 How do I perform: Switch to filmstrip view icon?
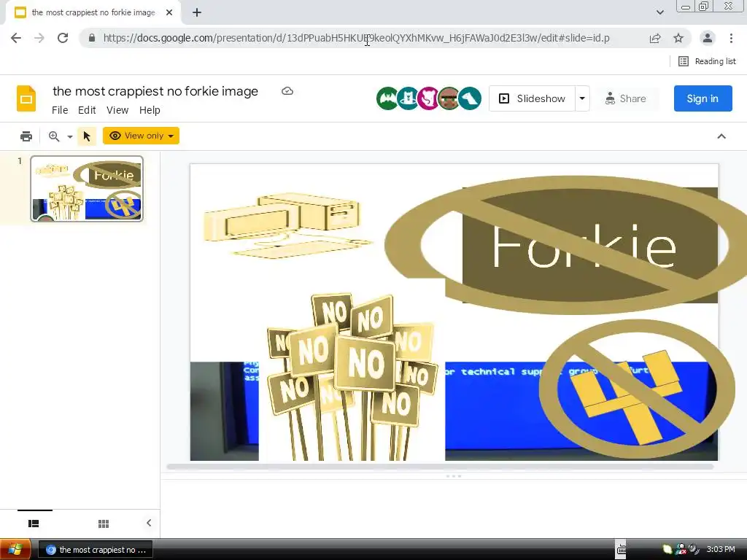coord(34,524)
